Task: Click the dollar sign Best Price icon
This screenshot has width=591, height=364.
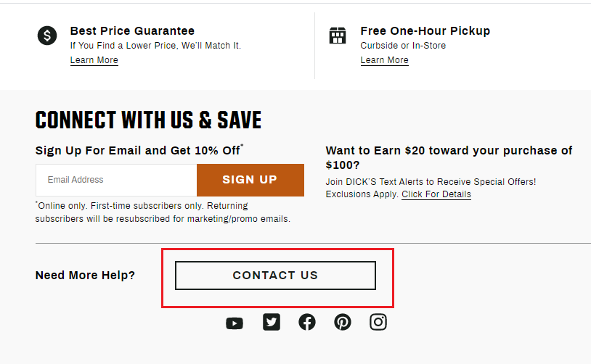Action: pos(47,36)
